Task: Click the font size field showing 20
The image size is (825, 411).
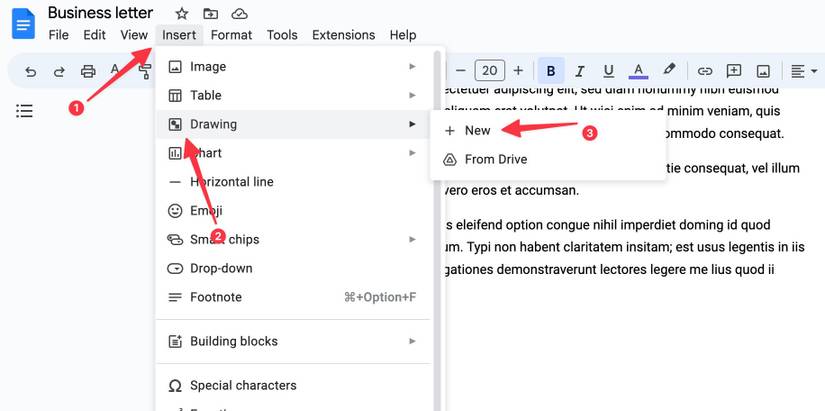Action: (489, 71)
